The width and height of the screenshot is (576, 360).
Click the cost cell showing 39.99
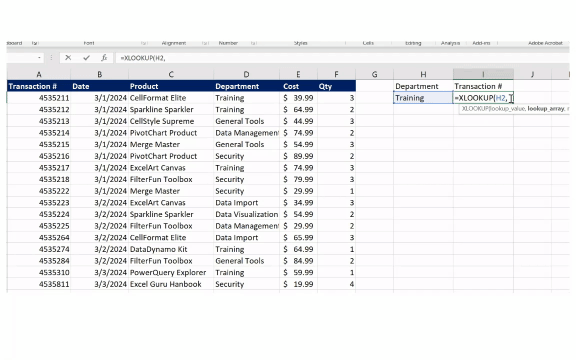pos(298,98)
